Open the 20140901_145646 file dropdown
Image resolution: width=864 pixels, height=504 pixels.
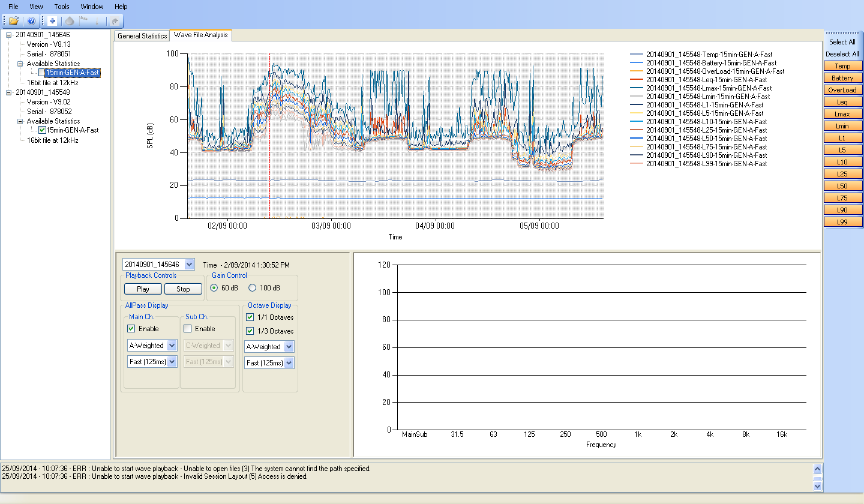tap(190, 265)
